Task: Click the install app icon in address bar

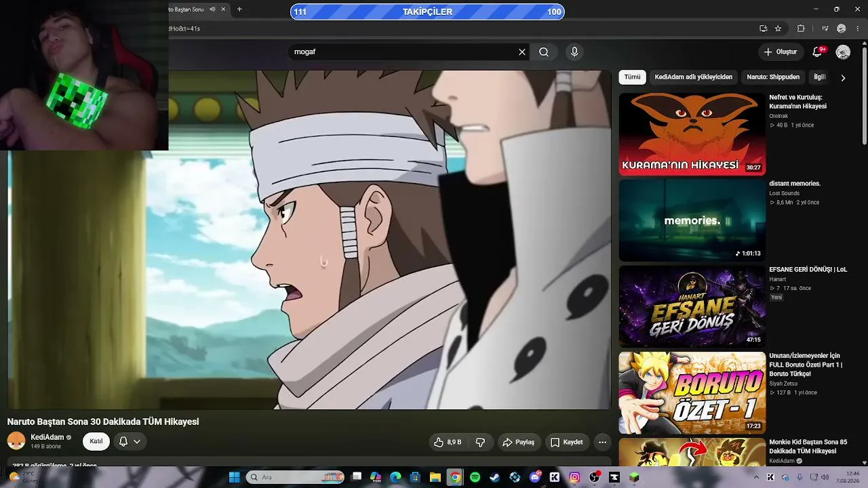Action: tap(763, 28)
